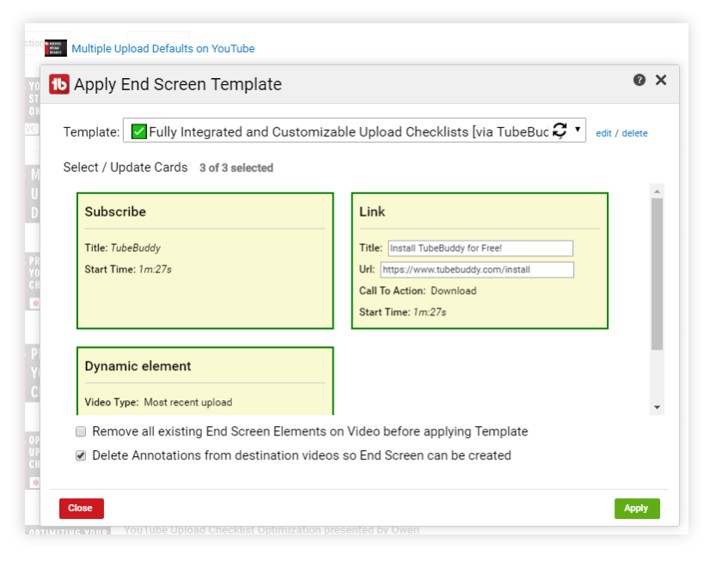Close dialog using the X icon

[x=661, y=80]
